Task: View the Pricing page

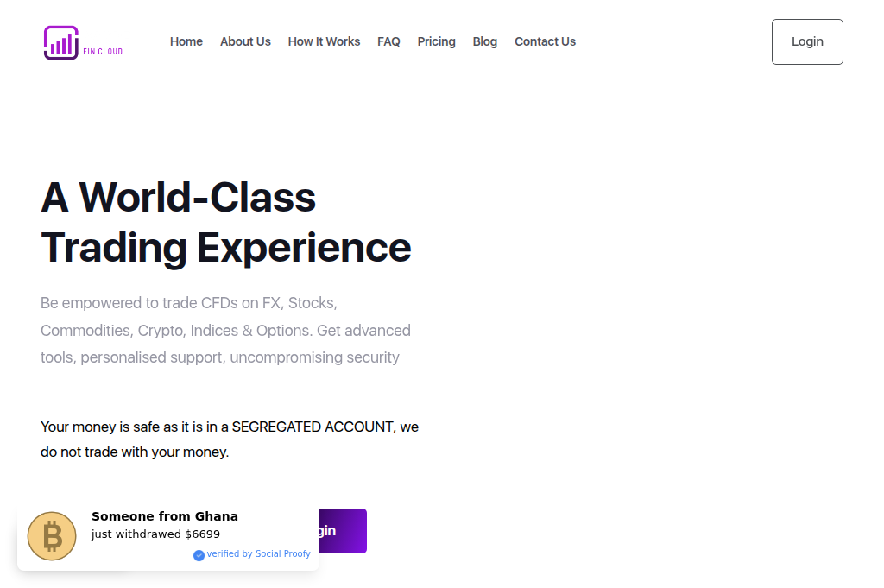Action: [x=436, y=41]
